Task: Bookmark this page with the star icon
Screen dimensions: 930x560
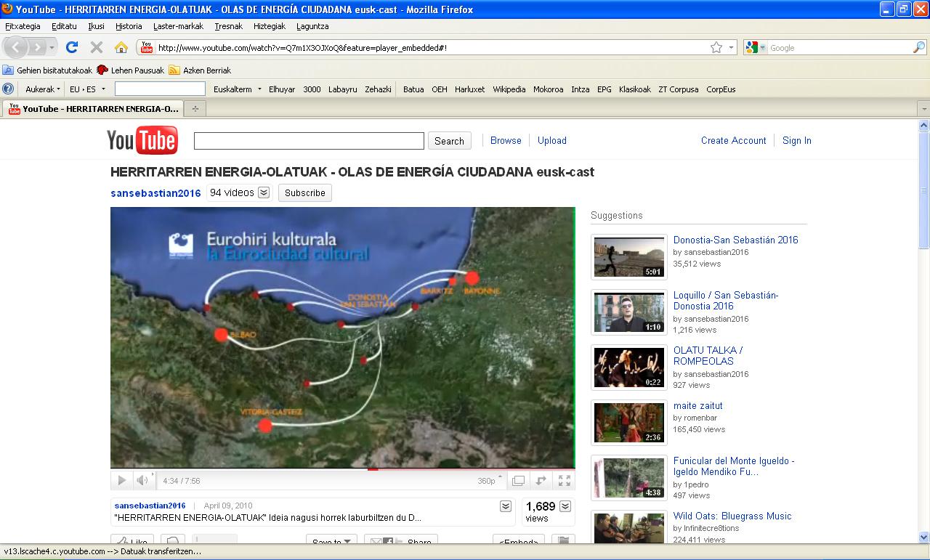Action: coord(716,47)
